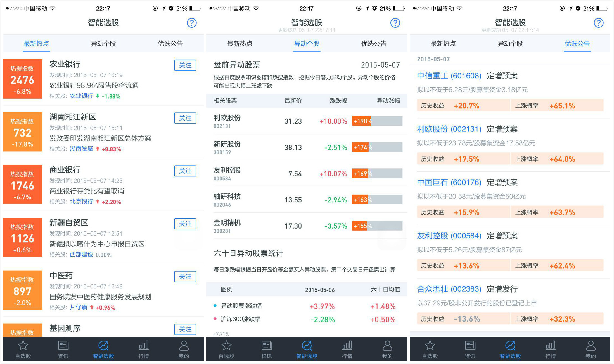Follow 中医药 topic with 关注 button
The image size is (614, 364).
click(x=185, y=276)
